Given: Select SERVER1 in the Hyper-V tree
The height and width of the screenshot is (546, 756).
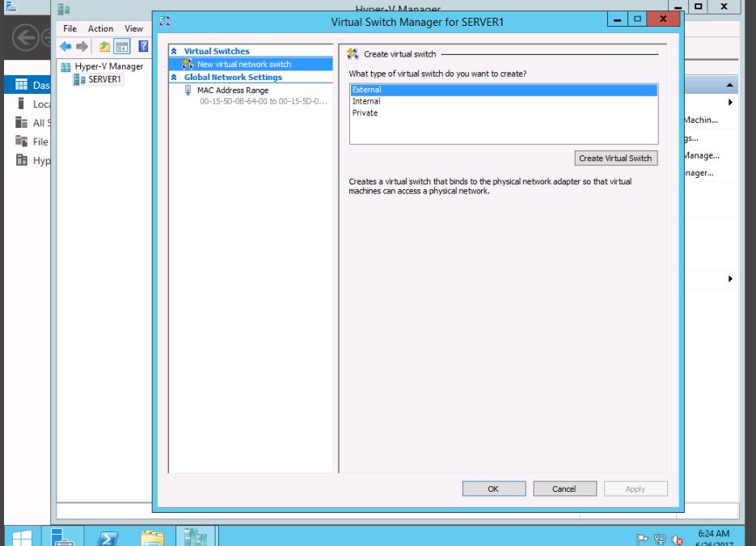Looking at the screenshot, I should click(104, 79).
